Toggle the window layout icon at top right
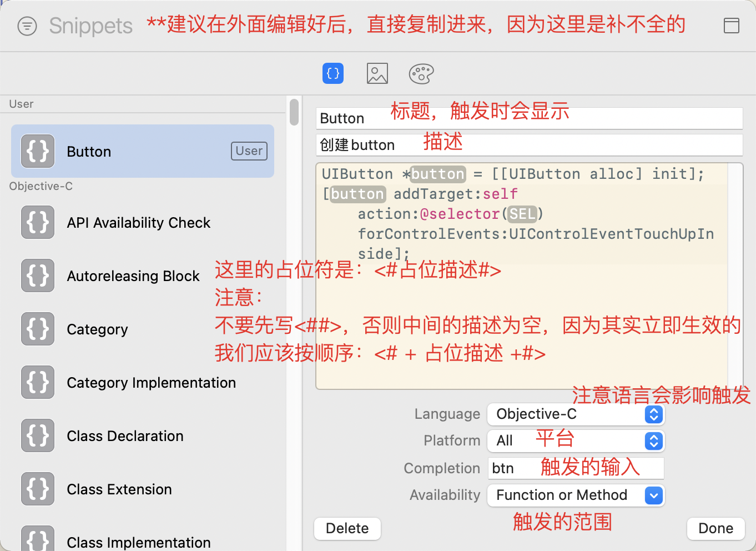Screen dimensions: 756x551 (732, 26)
